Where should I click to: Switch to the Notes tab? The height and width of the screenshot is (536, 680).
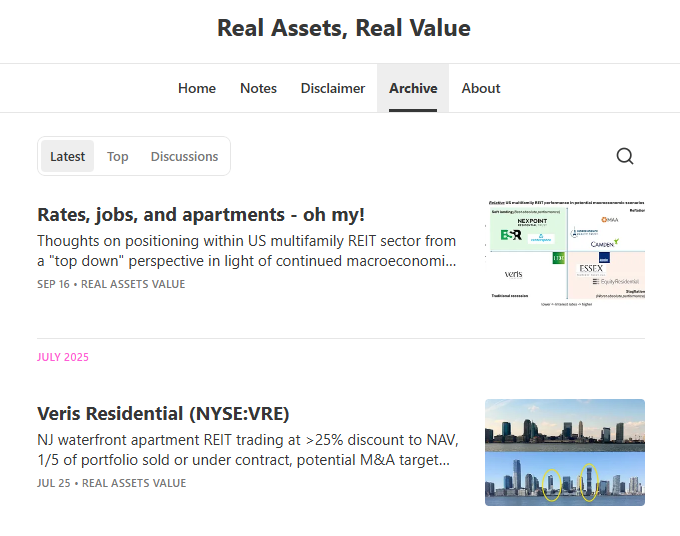(x=258, y=88)
